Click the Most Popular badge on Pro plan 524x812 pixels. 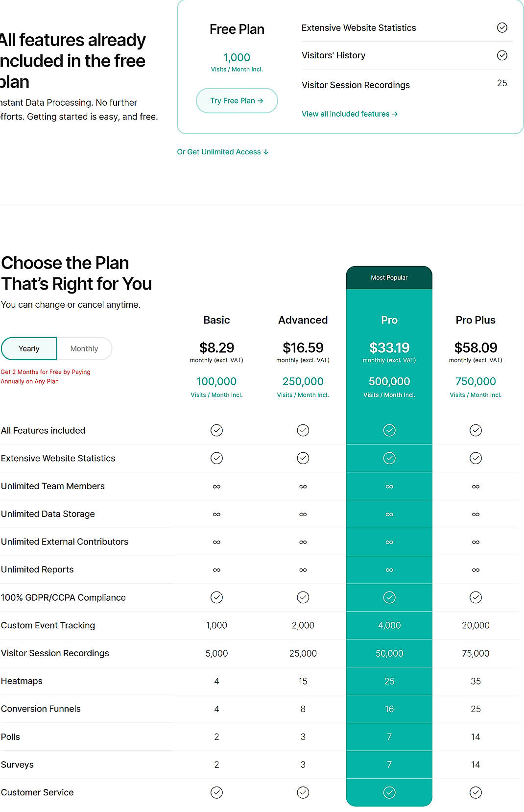point(389,277)
